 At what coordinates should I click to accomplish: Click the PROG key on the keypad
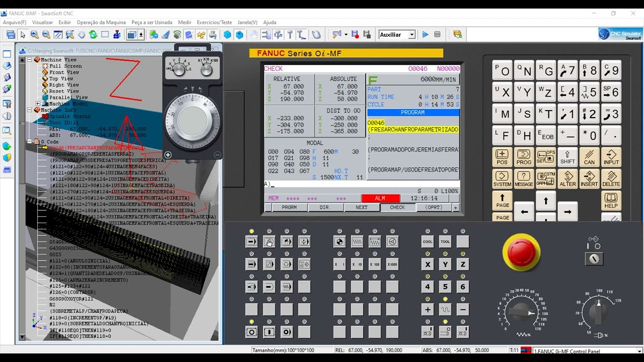[x=524, y=157]
